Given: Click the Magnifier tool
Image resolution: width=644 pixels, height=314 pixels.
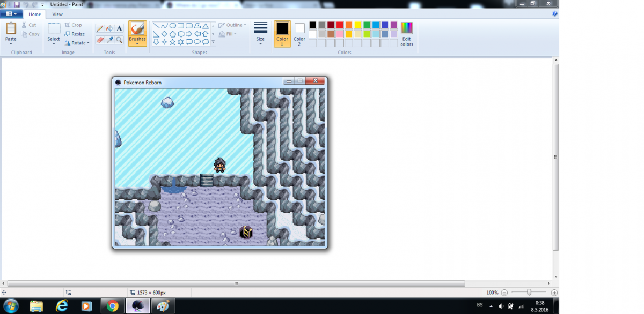Looking at the screenshot, I should [x=119, y=40].
